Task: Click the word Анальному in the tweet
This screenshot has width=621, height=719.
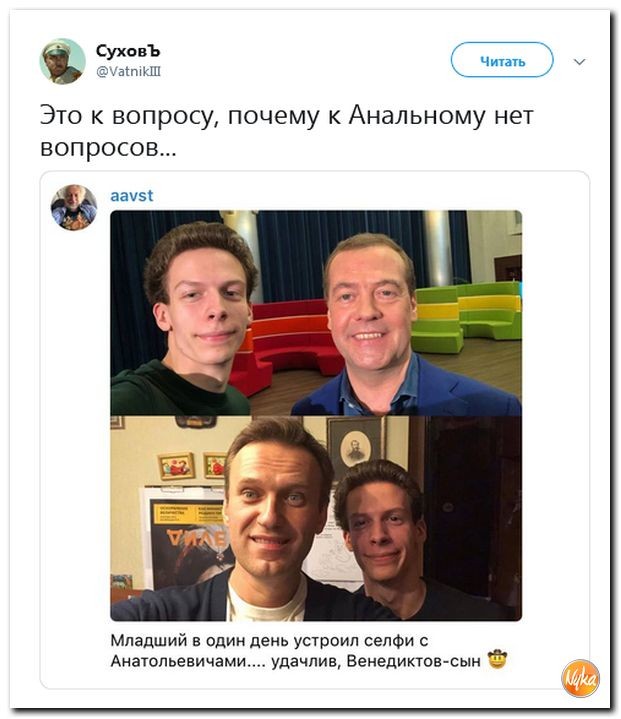Action: pos(416,116)
